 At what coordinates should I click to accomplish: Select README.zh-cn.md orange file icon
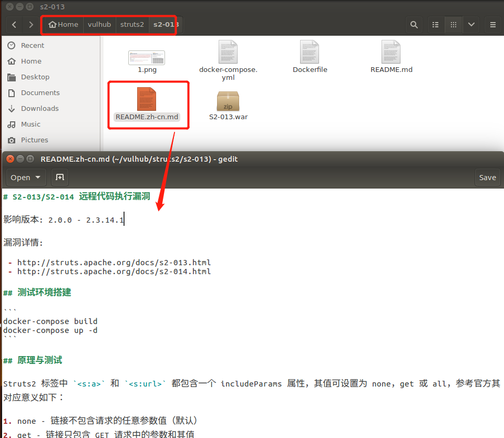(x=147, y=99)
